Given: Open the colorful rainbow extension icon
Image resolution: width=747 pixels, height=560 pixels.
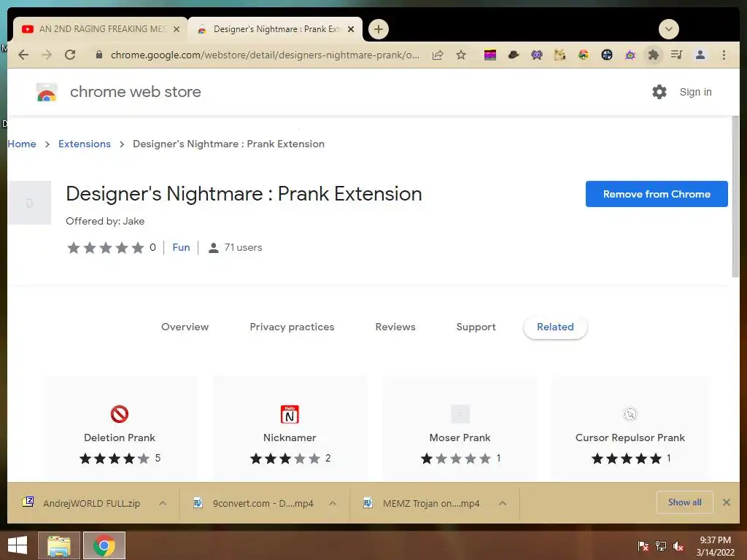Looking at the screenshot, I should click(x=583, y=55).
